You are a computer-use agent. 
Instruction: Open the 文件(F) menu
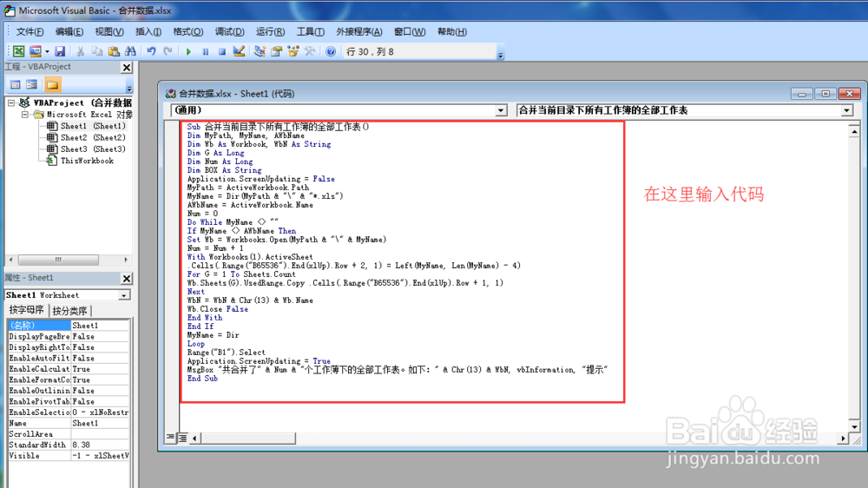point(30,31)
